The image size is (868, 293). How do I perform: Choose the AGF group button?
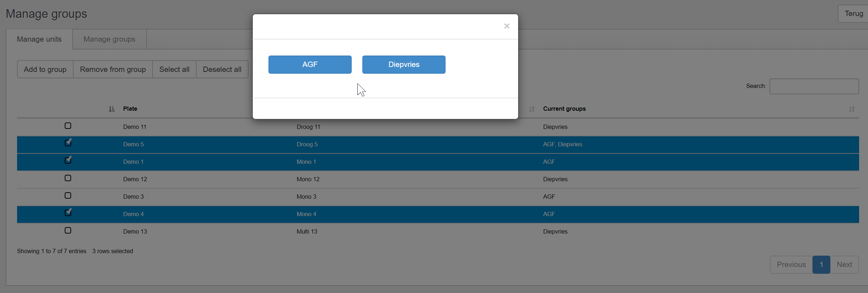coord(310,64)
